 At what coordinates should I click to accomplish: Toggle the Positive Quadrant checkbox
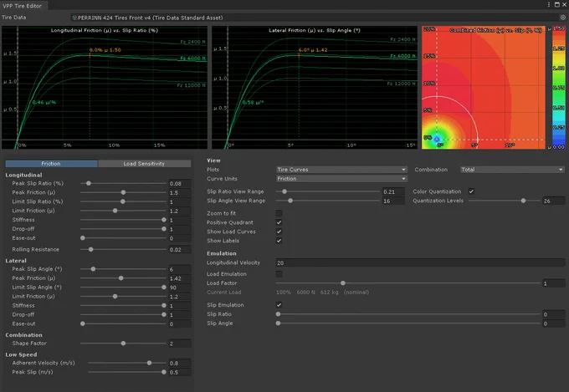(279, 222)
